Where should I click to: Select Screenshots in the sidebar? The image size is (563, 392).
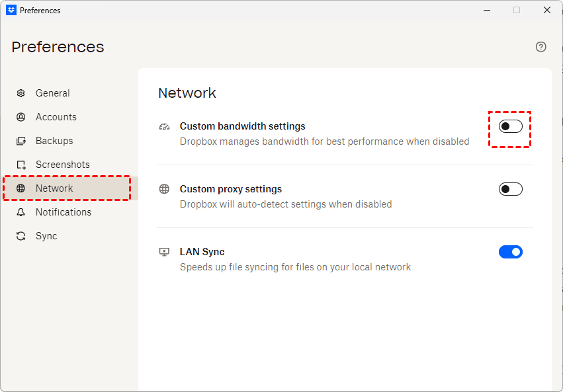63,165
